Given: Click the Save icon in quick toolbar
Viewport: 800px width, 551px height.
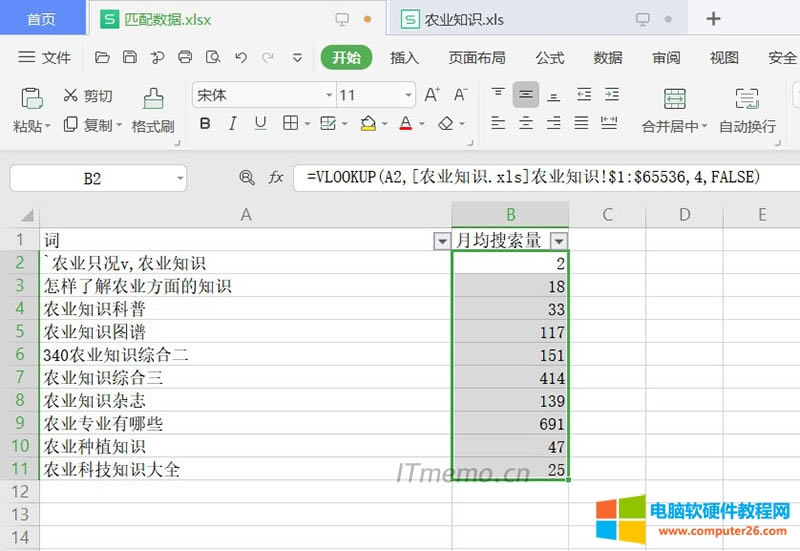Looking at the screenshot, I should (x=130, y=58).
